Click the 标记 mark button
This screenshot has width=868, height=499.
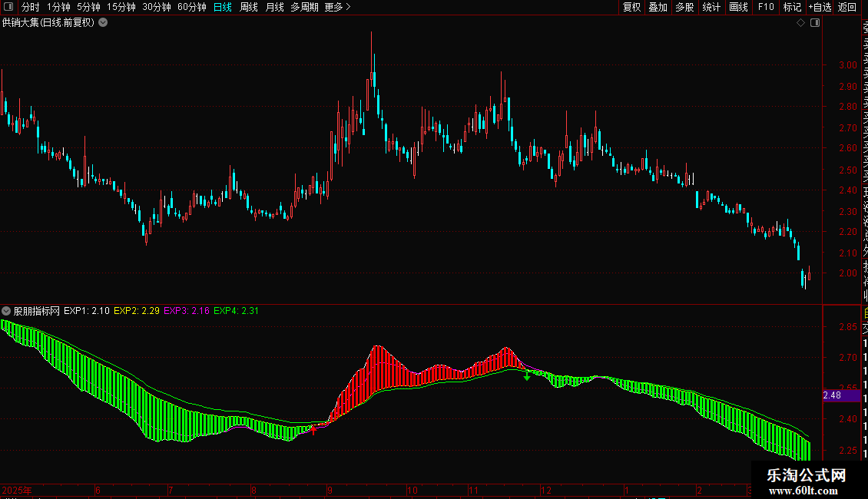tap(792, 7)
